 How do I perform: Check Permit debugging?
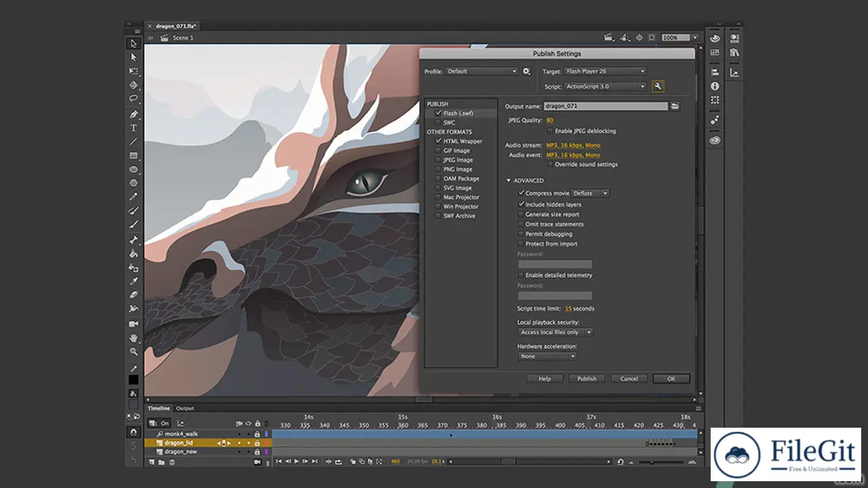[521, 234]
